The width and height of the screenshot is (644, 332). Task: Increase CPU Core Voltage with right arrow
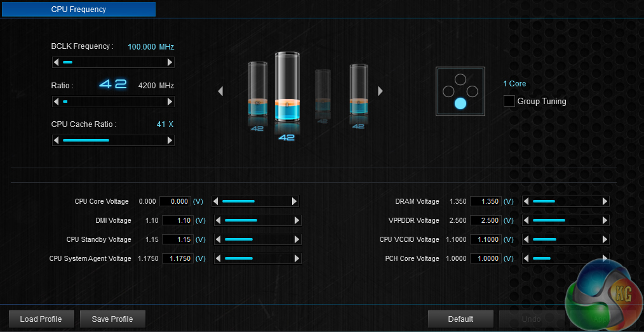pyautogui.click(x=294, y=201)
